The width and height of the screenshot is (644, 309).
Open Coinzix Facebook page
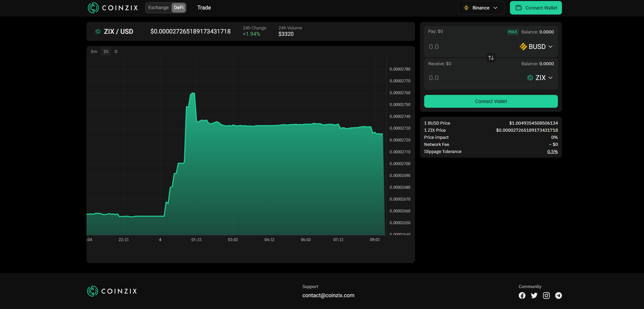click(x=521, y=295)
